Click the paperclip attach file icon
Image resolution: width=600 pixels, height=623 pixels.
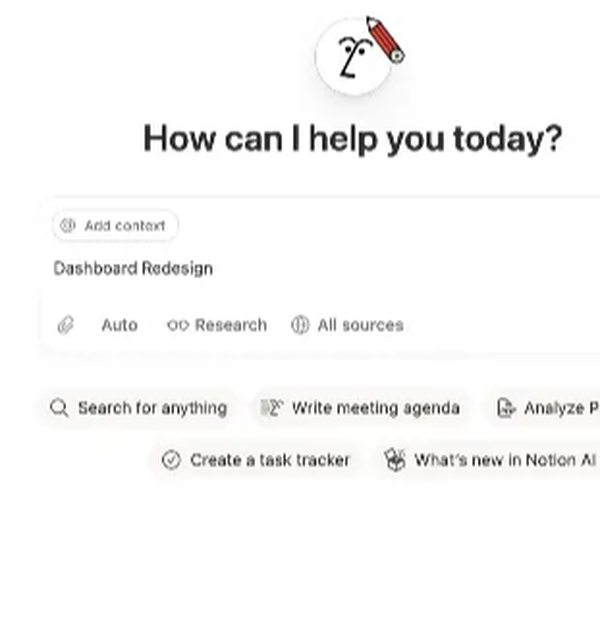pos(66,325)
